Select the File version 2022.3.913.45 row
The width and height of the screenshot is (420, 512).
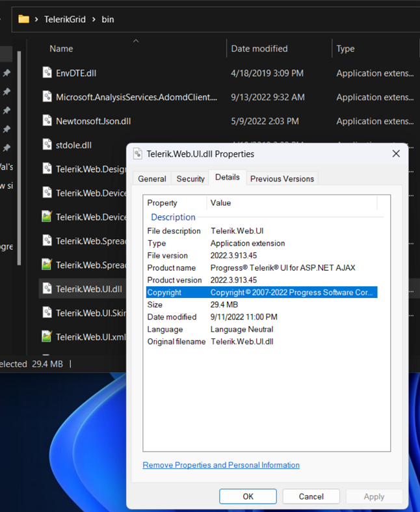pyautogui.click(x=262, y=255)
